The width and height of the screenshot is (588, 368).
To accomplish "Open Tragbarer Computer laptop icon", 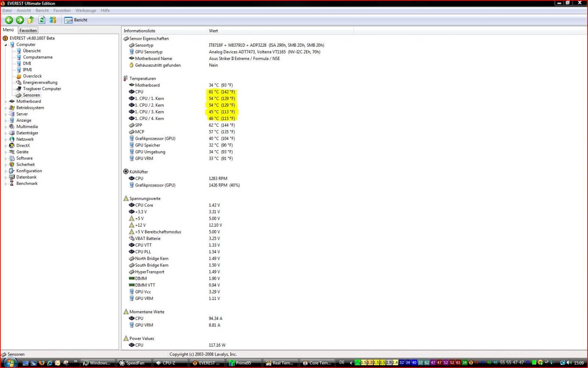I will coord(19,89).
